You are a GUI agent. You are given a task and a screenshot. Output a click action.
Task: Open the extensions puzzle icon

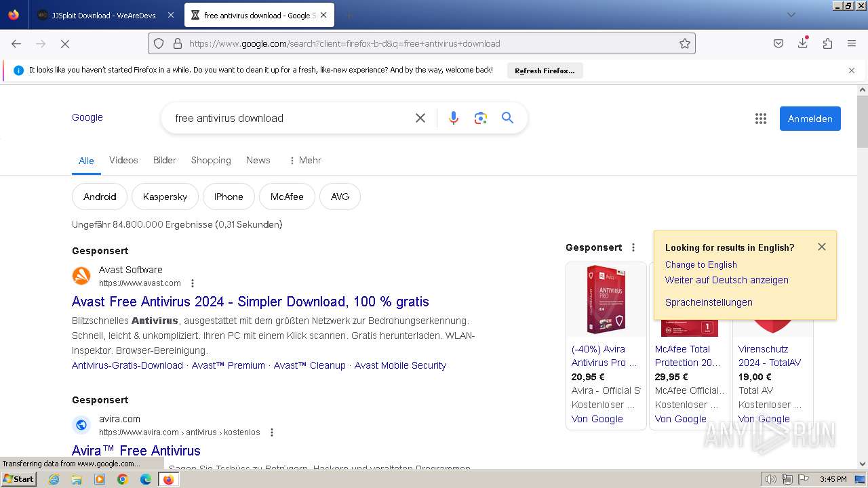[827, 43]
